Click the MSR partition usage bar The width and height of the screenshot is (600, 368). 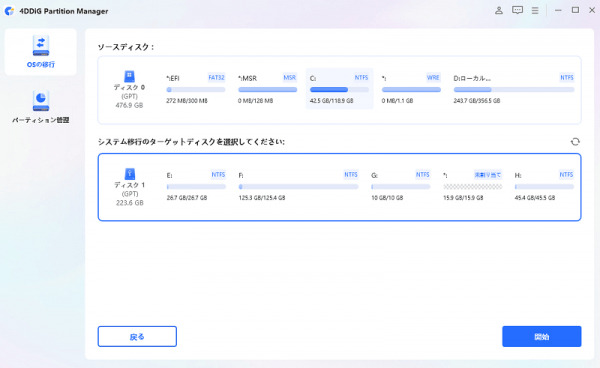point(267,90)
